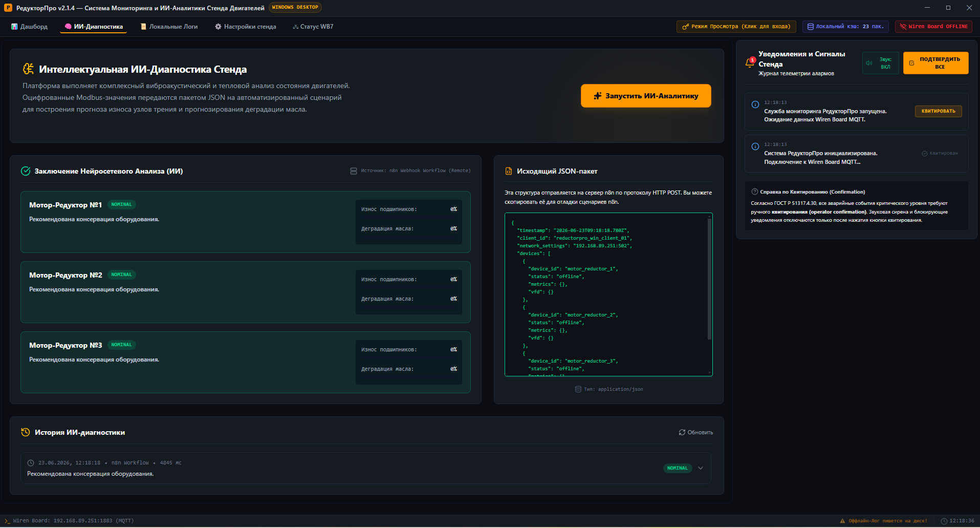Image resolution: width=980 pixels, height=528 pixels.
Task: Click the checkmark icon beside Заключение Нейросетевого Анализа
Action: coord(26,171)
